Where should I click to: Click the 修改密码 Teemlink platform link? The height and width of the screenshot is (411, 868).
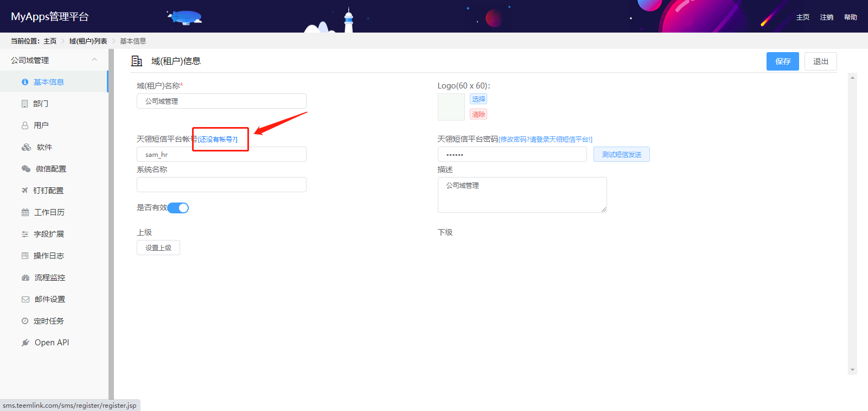[x=545, y=140]
